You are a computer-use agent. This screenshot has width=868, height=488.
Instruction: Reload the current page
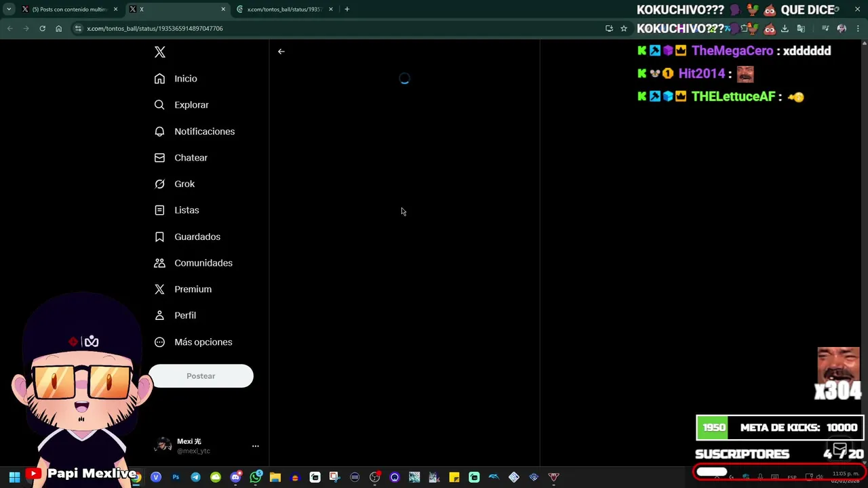[x=42, y=28]
